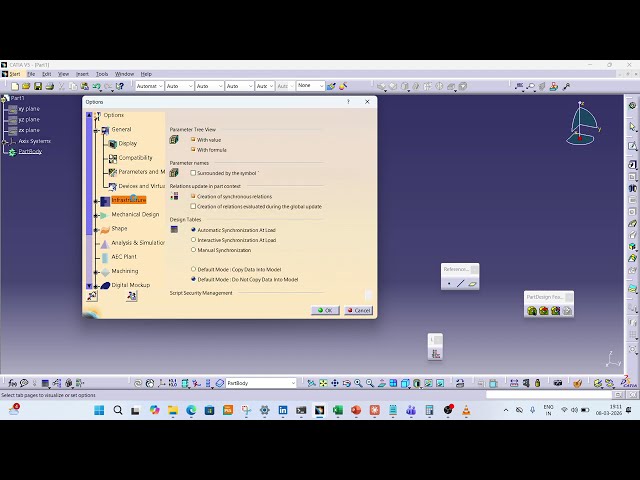
Task: Open Microsoft Edge from taskbar
Action: coord(191,410)
